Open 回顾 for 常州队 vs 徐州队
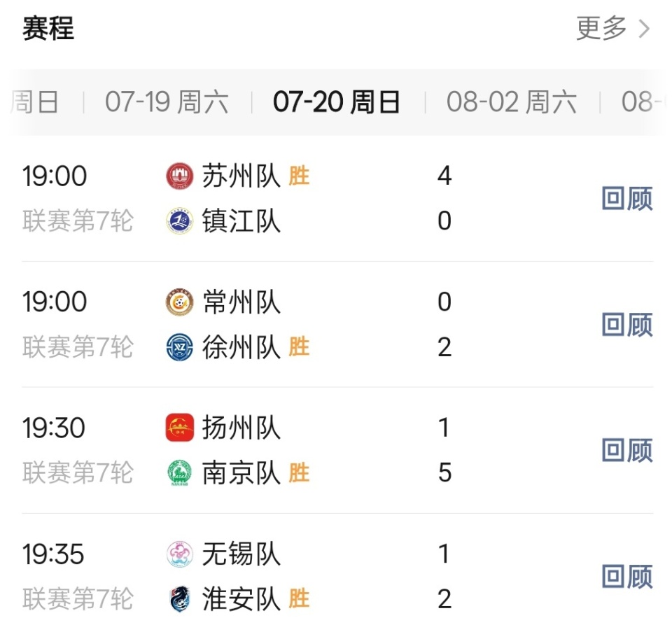 click(627, 324)
